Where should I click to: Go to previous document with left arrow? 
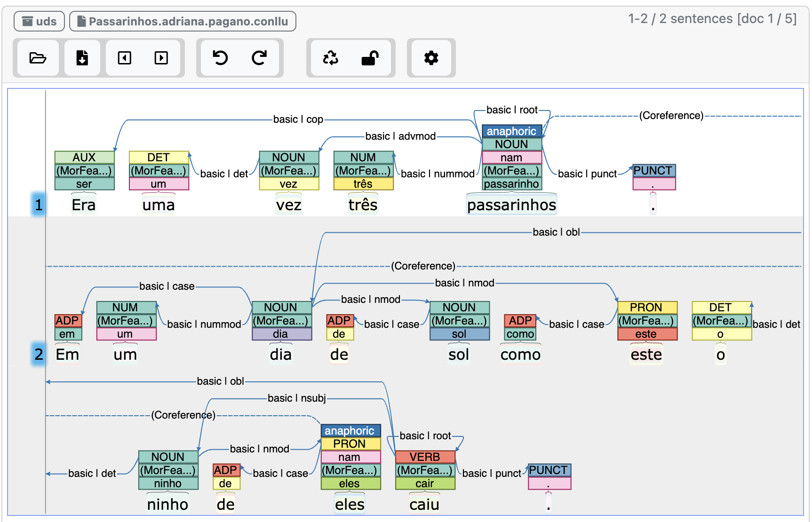pyautogui.click(x=124, y=58)
